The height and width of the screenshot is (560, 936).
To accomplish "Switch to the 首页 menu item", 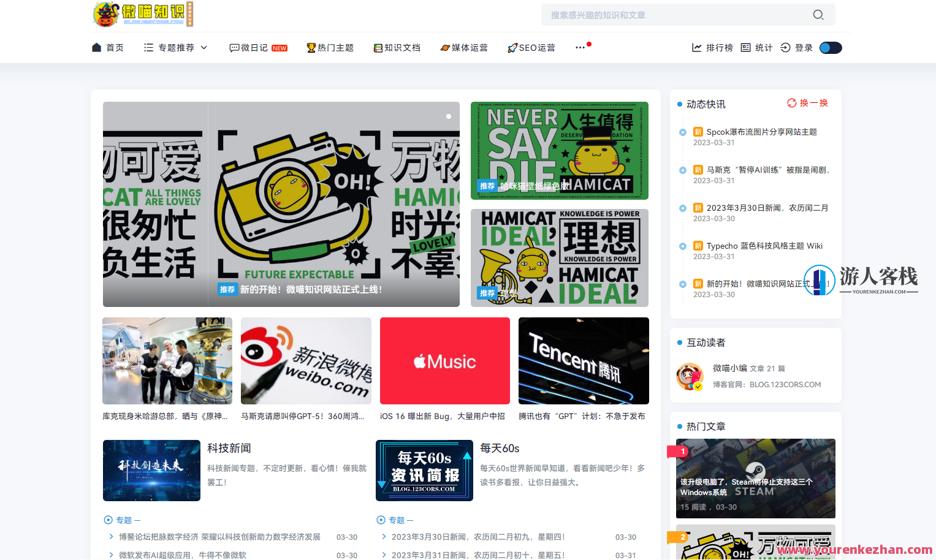I will 107,47.
